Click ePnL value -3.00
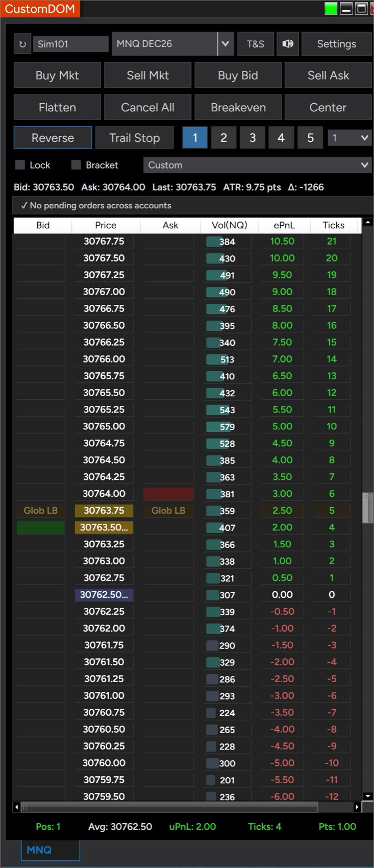 [282, 695]
